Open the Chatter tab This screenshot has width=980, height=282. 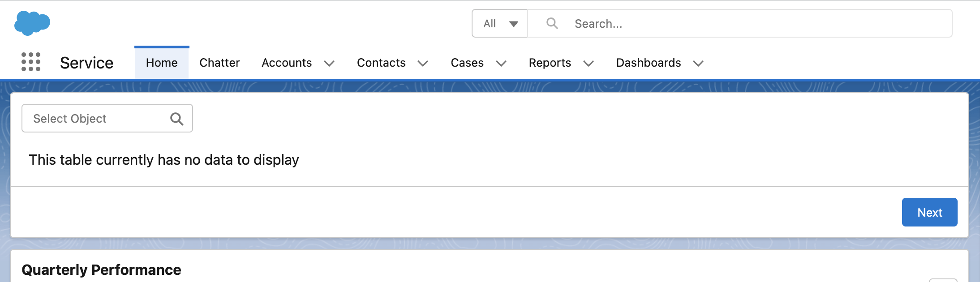[x=219, y=63]
